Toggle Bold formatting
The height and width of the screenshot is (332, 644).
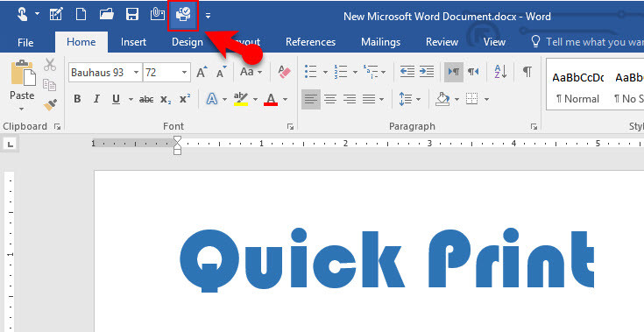pos(77,99)
